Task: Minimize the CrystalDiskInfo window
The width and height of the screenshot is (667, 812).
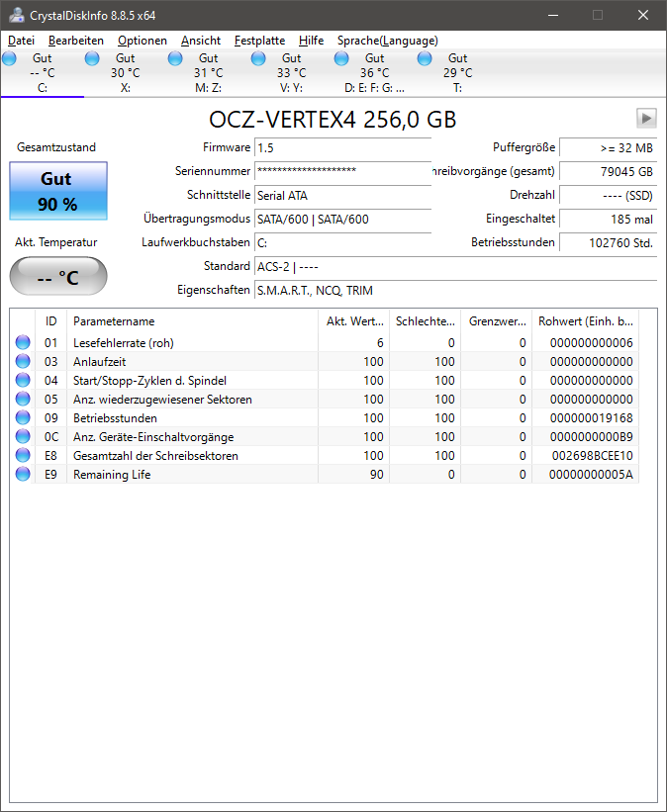Action: (553, 15)
